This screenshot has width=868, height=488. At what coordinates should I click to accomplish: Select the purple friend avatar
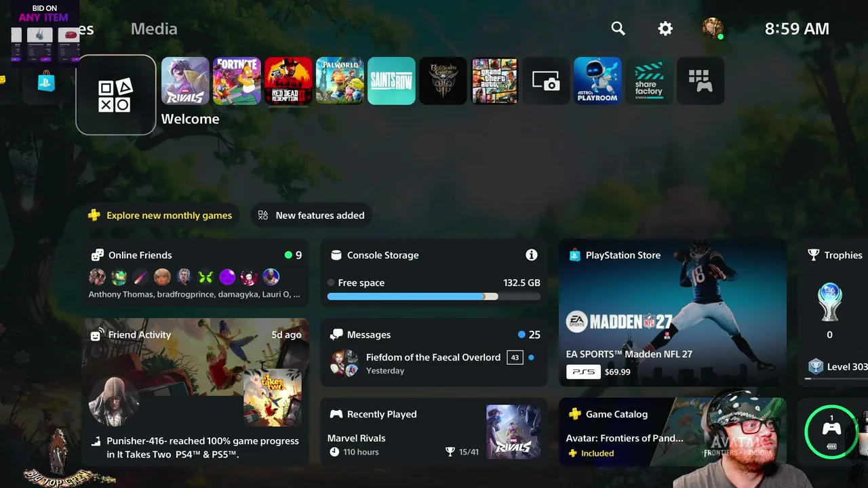(227, 277)
